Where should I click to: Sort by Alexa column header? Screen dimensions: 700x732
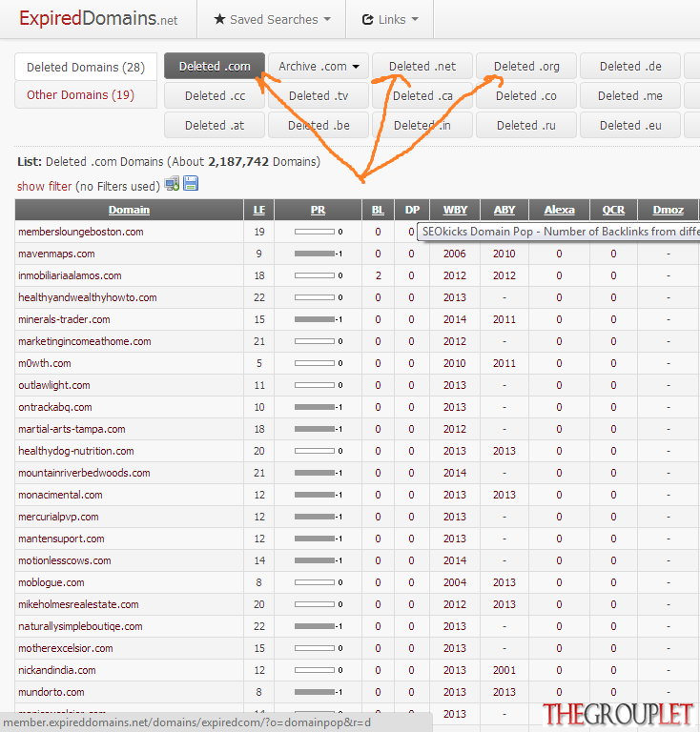(559, 210)
